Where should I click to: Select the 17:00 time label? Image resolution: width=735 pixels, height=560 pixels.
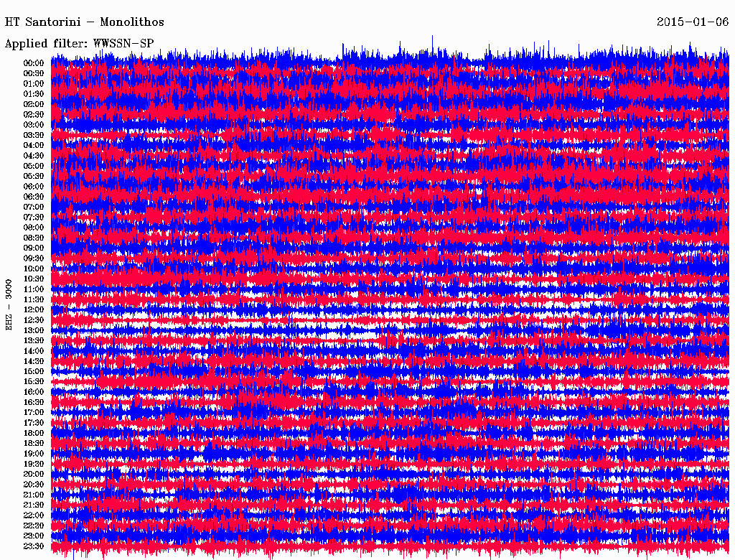[x=34, y=412]
